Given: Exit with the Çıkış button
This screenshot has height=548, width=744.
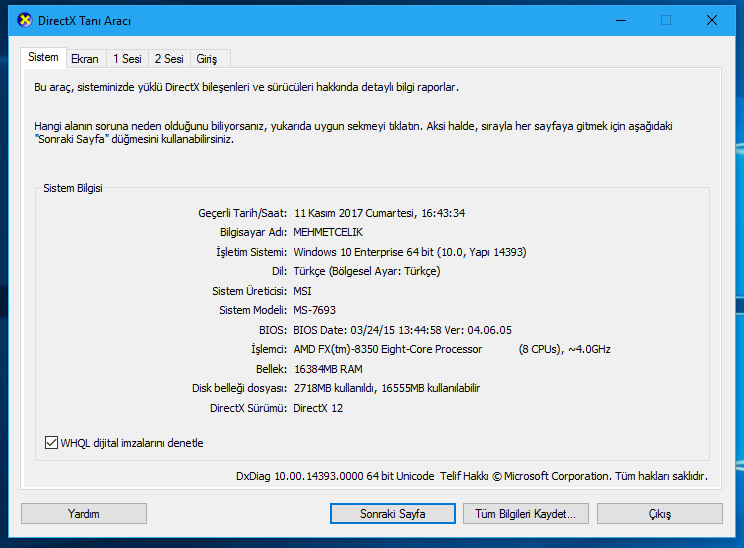Looking at the screenshot, I should pyautogui.click(x=660, y=514).
